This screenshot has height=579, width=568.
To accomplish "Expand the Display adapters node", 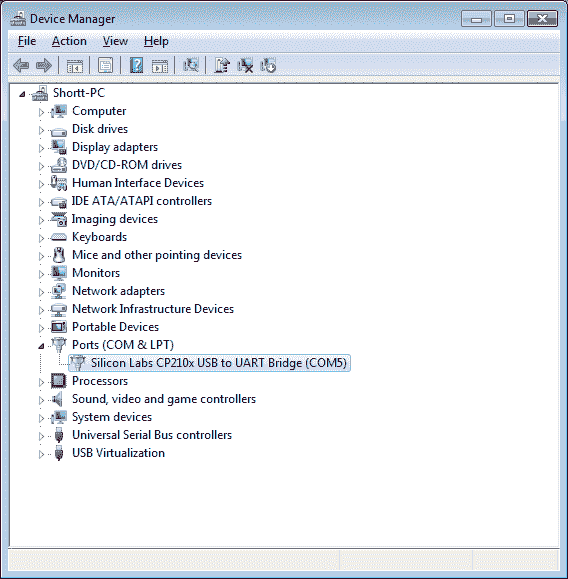I will 41,148.
